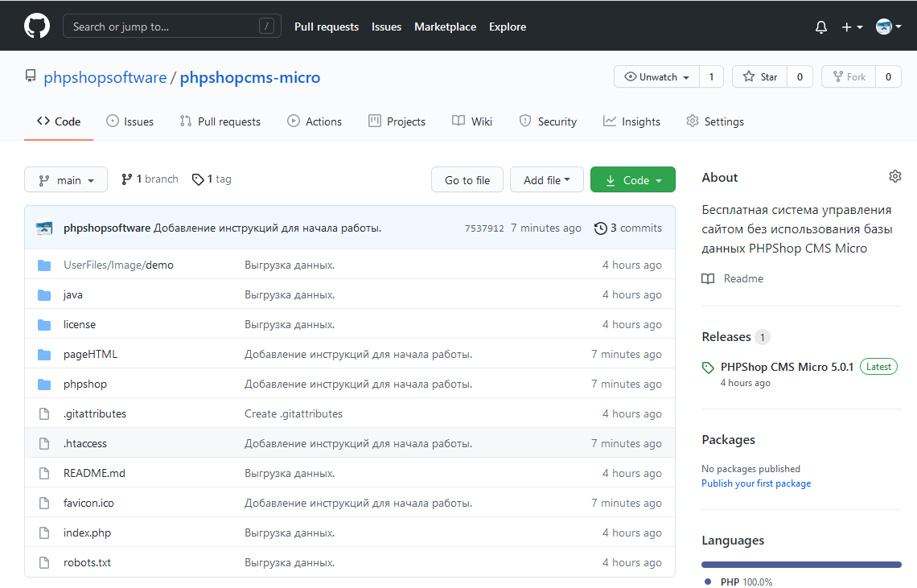Open the phpshopcms-micro repository link
Viewport: 917px width, 588px height.
[249, 77]
